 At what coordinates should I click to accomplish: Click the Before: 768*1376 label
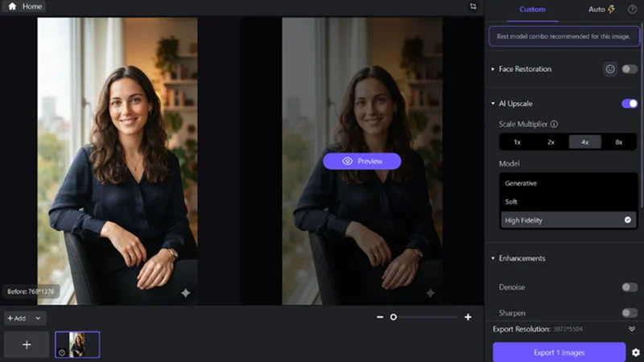click(31, 291)
